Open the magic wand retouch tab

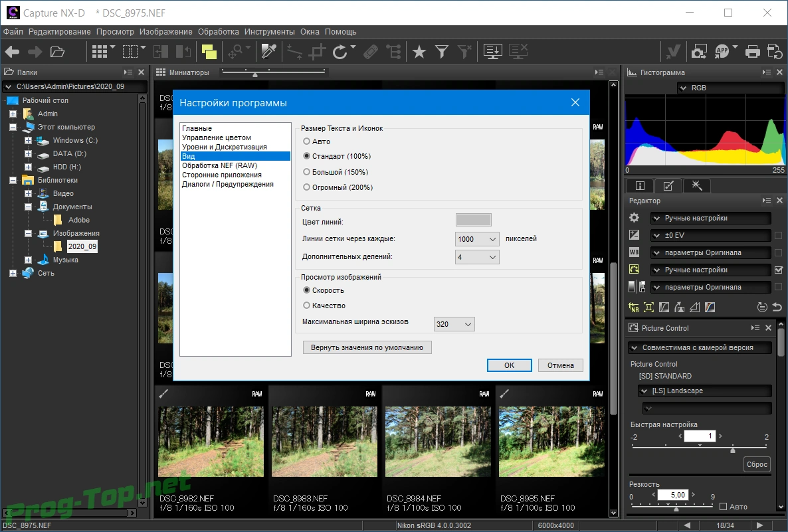[696, 185]
